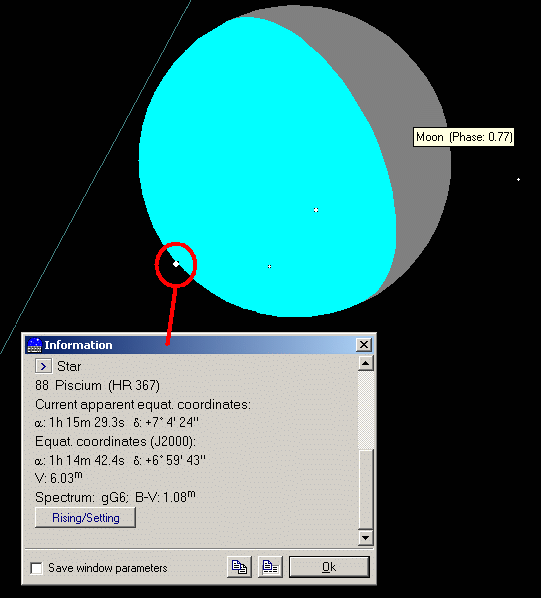Click the lower small star on the Moon
541x598 pixels.
pos(270,266)
